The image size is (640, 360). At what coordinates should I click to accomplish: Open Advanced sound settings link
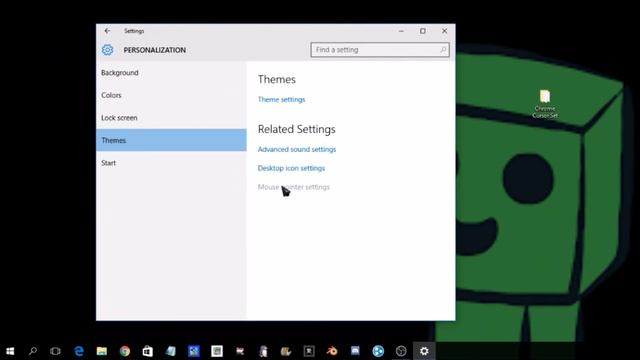click(x=297, y=149)
